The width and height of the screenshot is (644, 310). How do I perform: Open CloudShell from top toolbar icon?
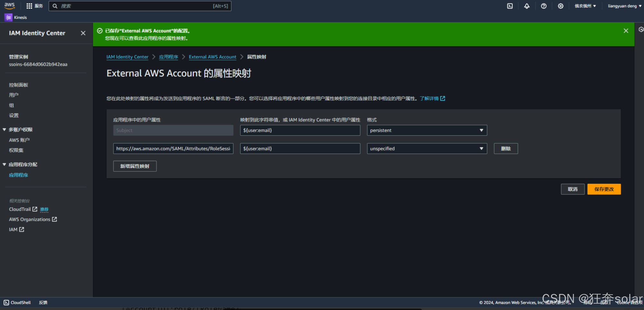pyautogui.click(x=510, y=6)
